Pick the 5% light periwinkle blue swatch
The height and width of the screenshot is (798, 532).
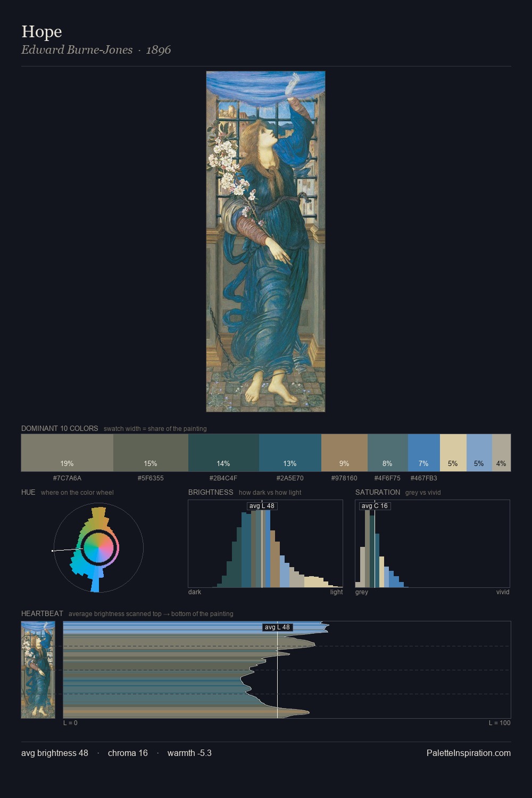479,453
